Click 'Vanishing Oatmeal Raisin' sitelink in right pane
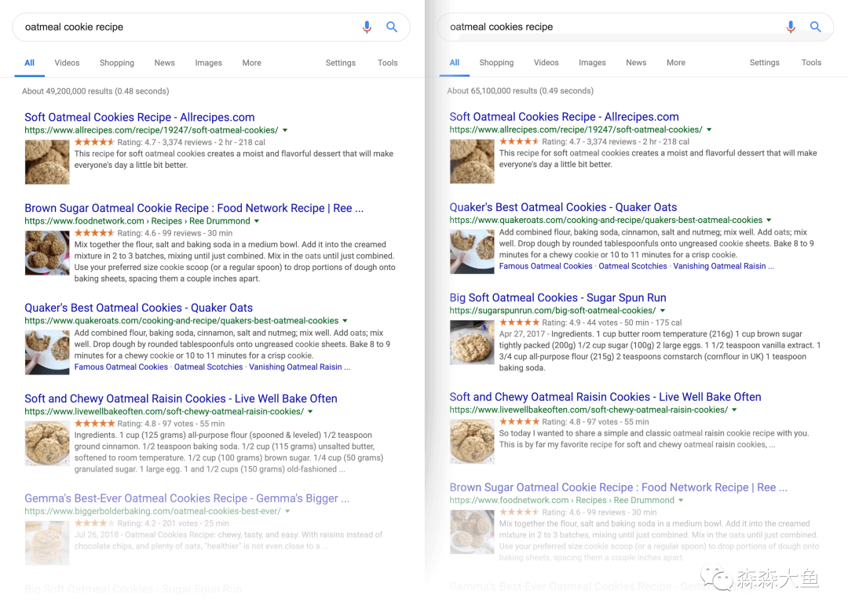The height and width of the screenshot is (616, 848). tap(723, 266)
